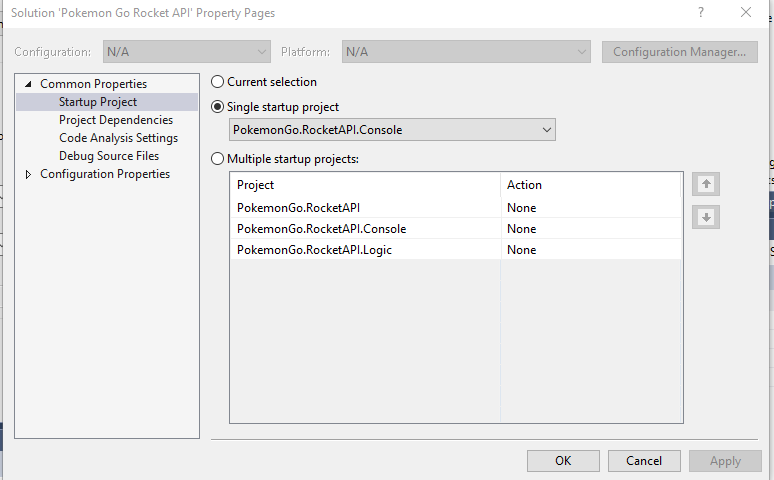The height and width of the screenshot is (480, 774).
Task: Click the help question mark icon
Action: click(x=701, y=12)
